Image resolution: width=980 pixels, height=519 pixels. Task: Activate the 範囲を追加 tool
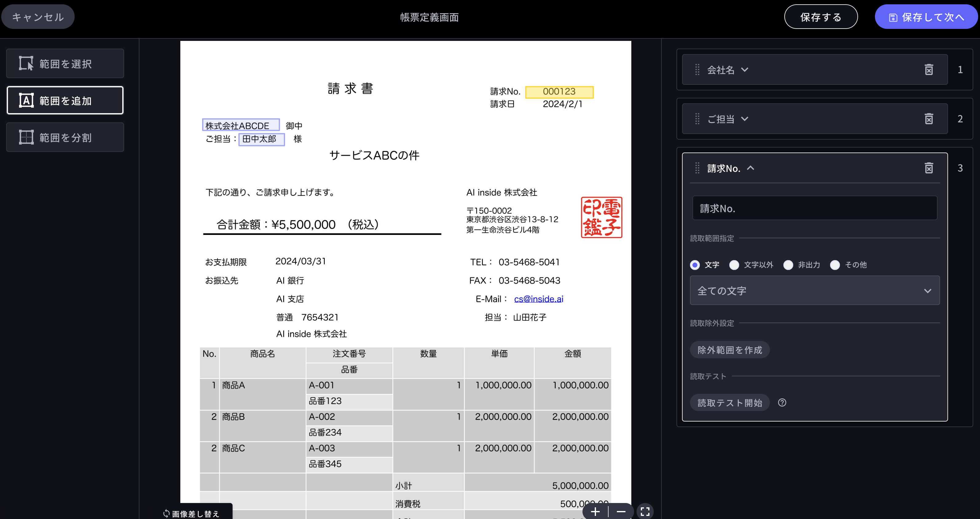click(65, 100)
